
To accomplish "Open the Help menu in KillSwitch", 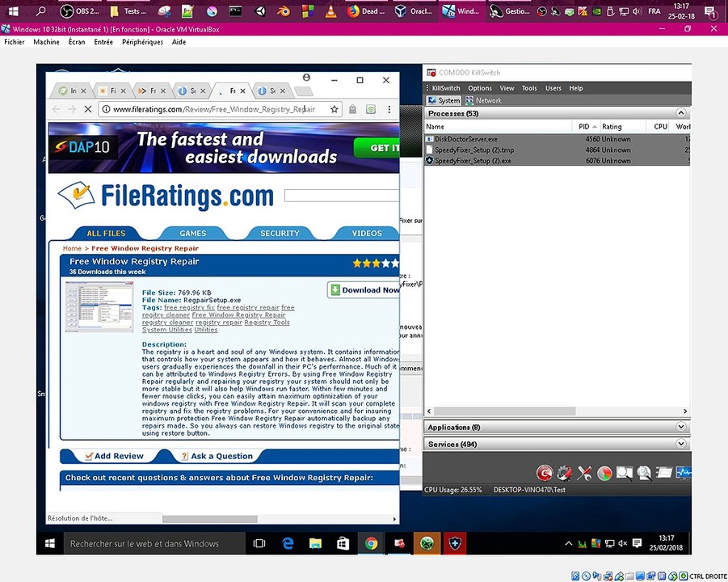I will (x=576, y=88).
